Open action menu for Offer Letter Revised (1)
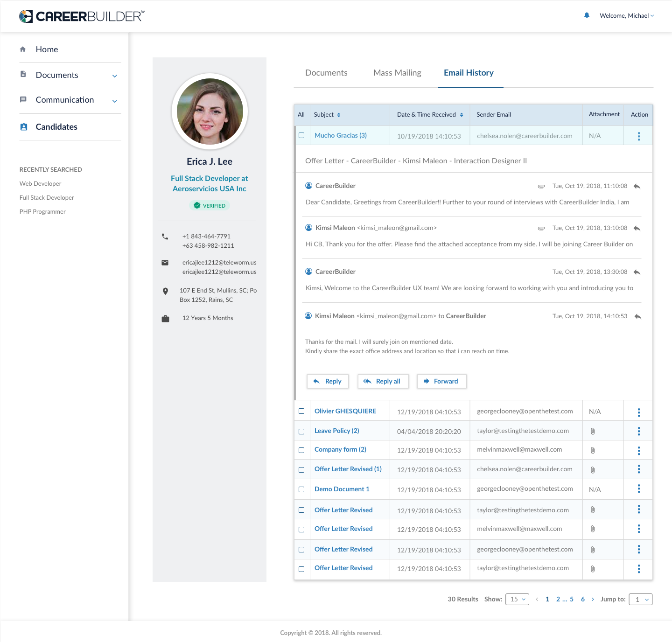Screen dimensions: 672x642 click(x=639, y=469)
